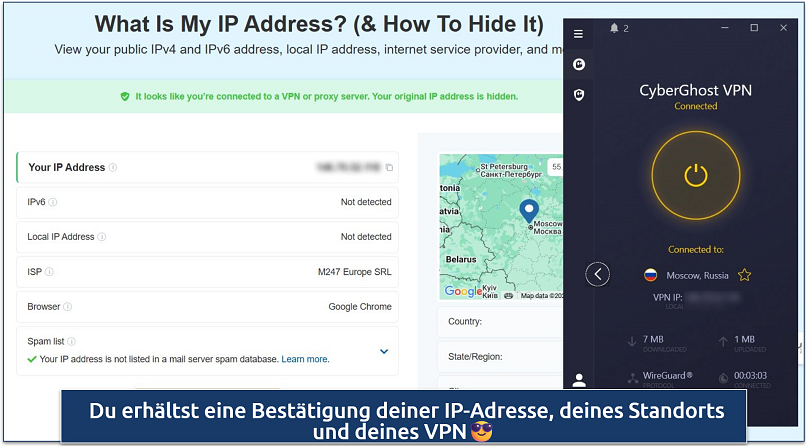
Task: Expand the Spam list section chevron
Action: tap(384, 351)
